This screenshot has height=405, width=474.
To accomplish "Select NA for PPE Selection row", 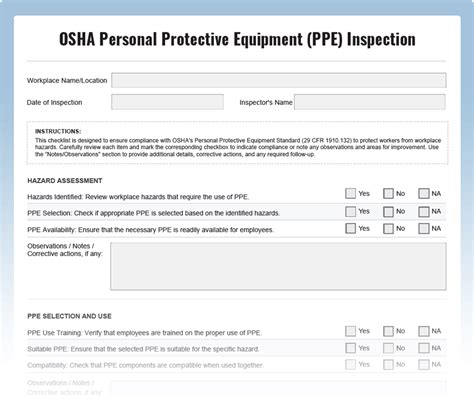I will click(424, 212).
